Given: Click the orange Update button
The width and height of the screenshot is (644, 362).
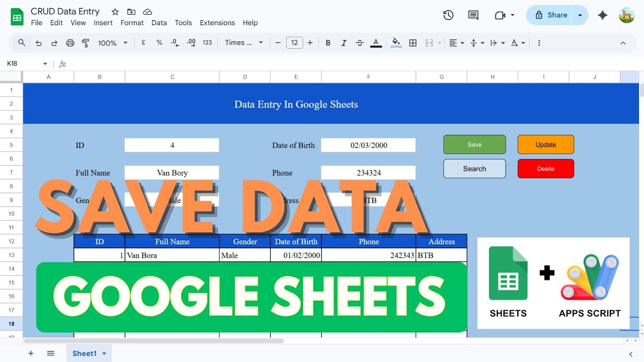Looking at the screenshot, I should (x=546, y=145).
